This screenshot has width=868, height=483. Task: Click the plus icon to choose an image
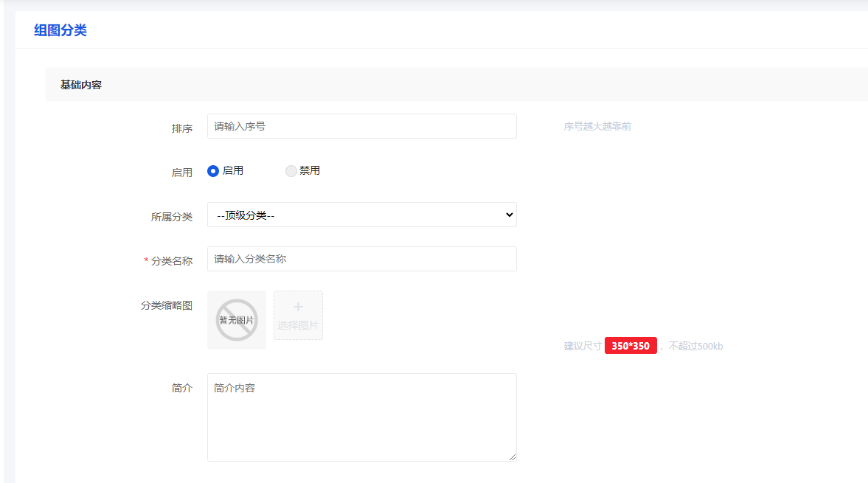pos(298,307)
